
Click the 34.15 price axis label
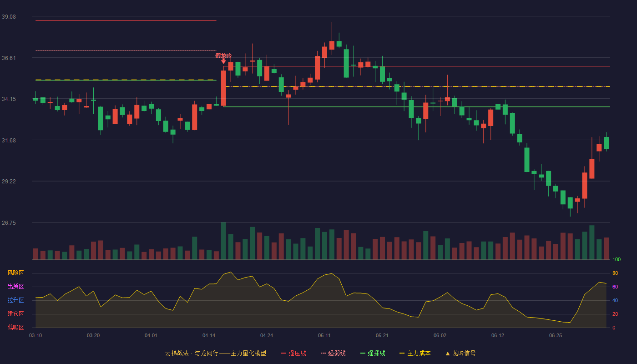9,99
